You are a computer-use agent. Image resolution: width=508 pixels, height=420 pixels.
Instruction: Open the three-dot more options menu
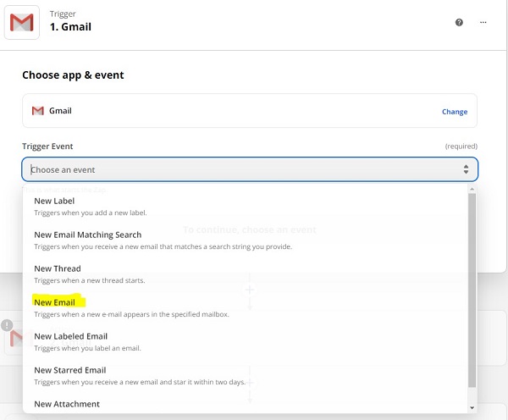point(483,22)
